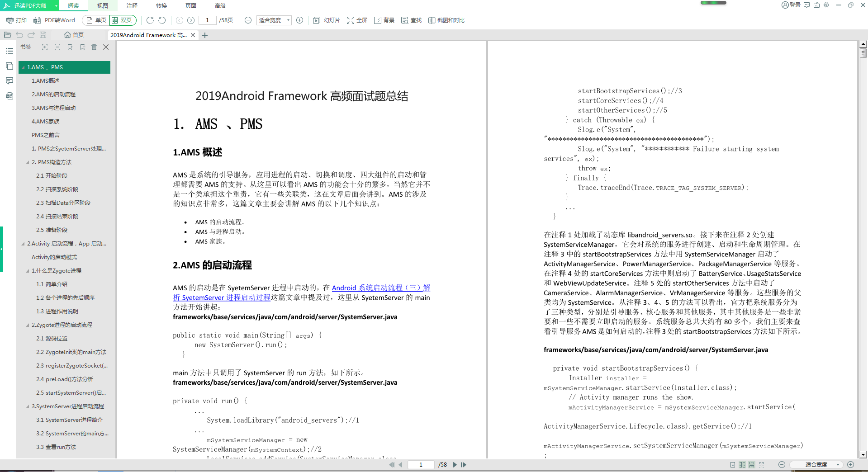The height and width of the screenshot is (472, 868).
Task: Open the PDF转Word converter
Action: tap(54, 20)
